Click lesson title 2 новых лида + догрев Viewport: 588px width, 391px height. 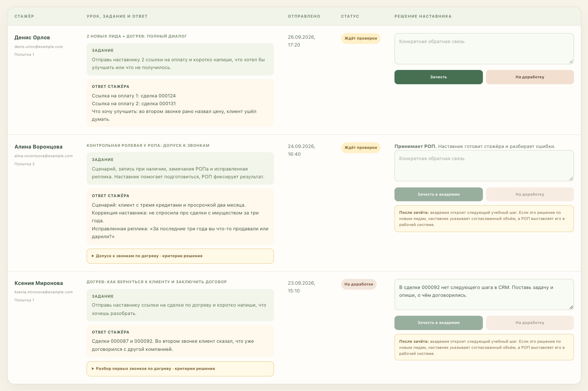[137, 36]
